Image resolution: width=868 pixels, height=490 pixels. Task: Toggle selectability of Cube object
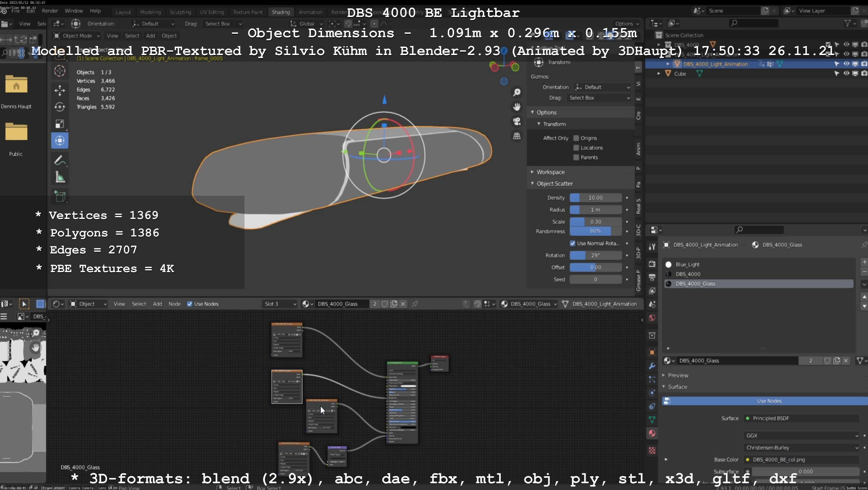pos(837,73)
